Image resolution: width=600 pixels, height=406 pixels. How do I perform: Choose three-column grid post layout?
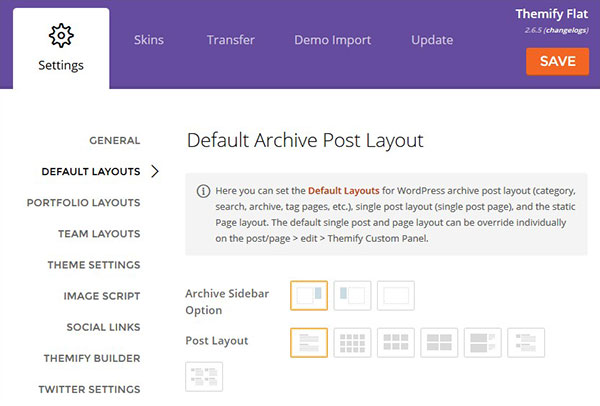[396, 342]
